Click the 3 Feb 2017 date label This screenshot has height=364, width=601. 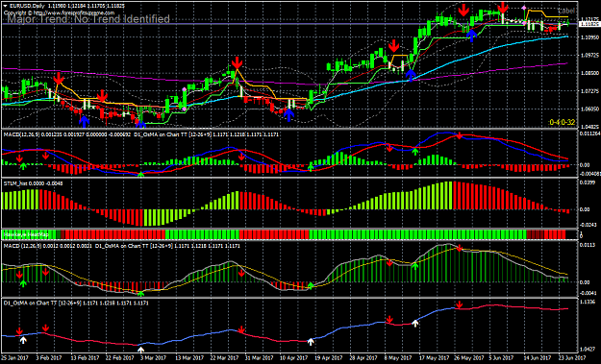49,358
